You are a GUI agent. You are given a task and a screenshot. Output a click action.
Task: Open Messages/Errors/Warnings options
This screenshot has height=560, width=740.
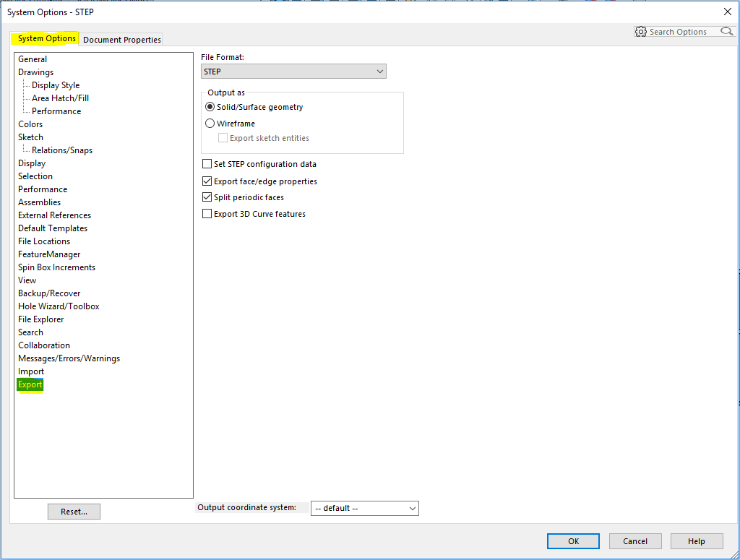tap(69, 358)
